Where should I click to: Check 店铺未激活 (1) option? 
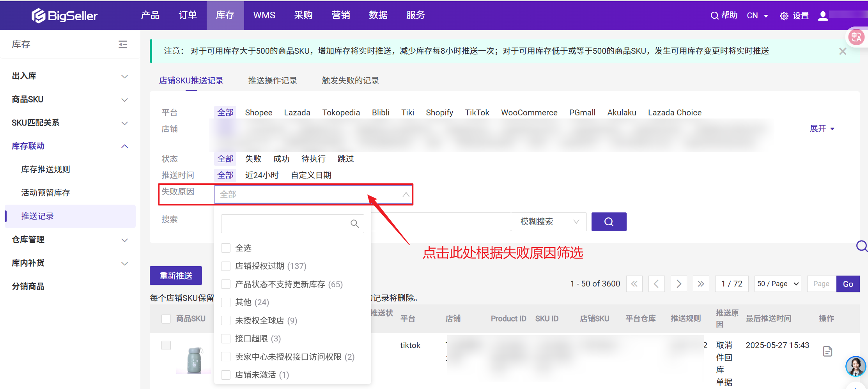(226, 375)
